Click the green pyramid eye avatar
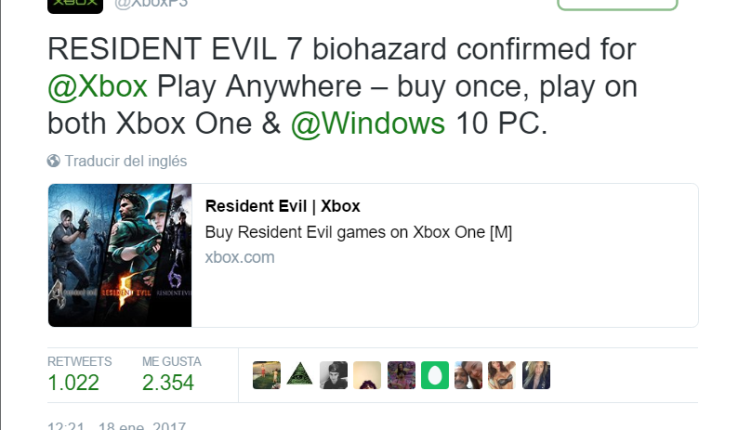 coord(300,375)
